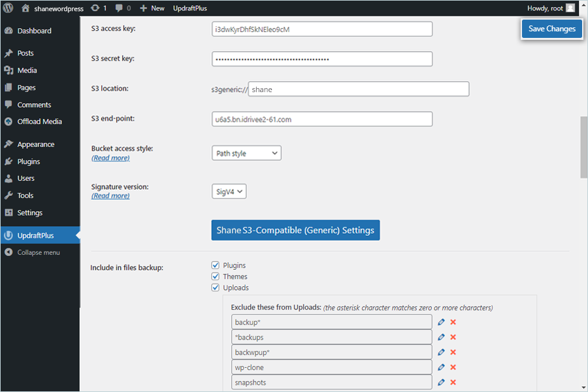The width and height of the screenshot is (588, 392).
Task: Click the S3 access key field
Action: coord(322,29)
